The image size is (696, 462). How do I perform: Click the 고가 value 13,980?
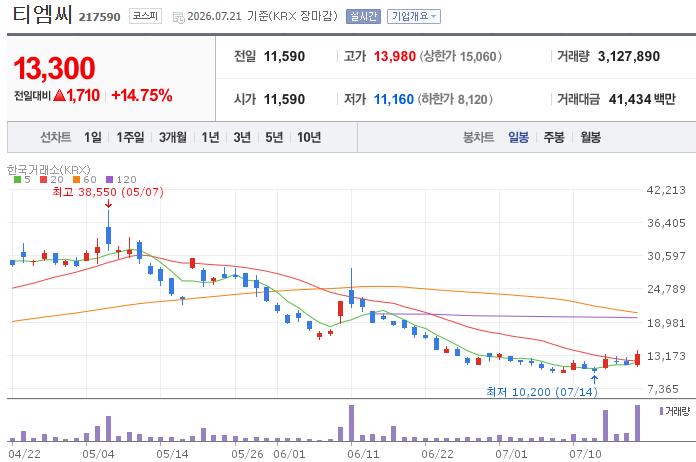coord(395,56)
